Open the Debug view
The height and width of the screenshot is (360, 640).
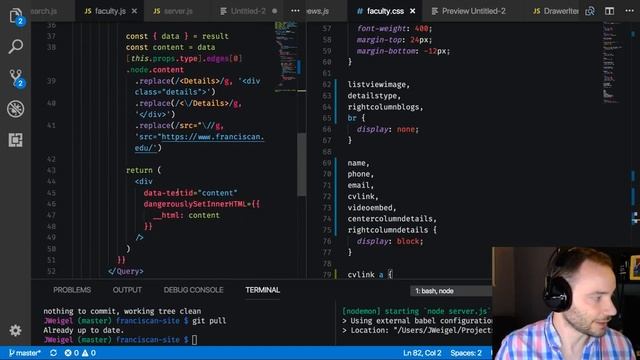click(x=16, y=109)
